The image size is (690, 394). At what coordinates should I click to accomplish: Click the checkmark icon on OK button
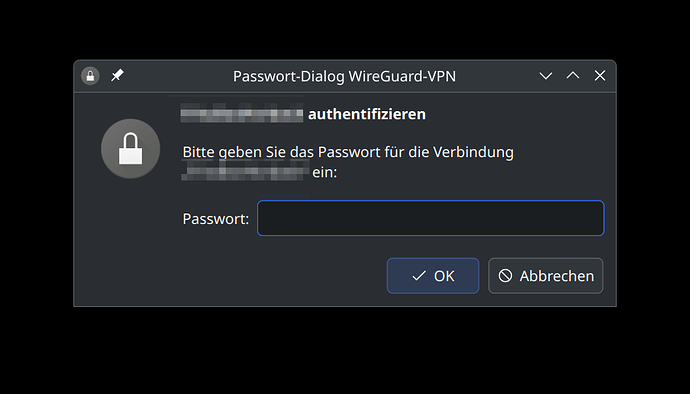(418, 276)
